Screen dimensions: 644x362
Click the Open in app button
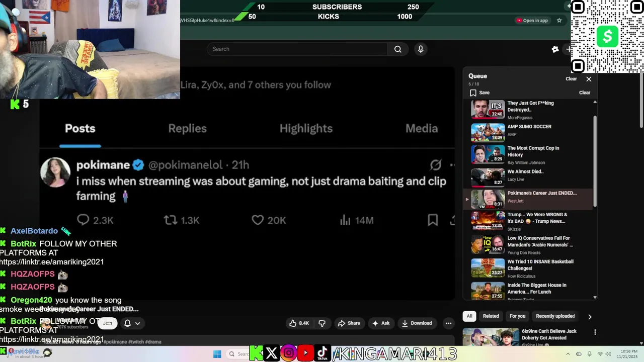[x=532, y=21]
